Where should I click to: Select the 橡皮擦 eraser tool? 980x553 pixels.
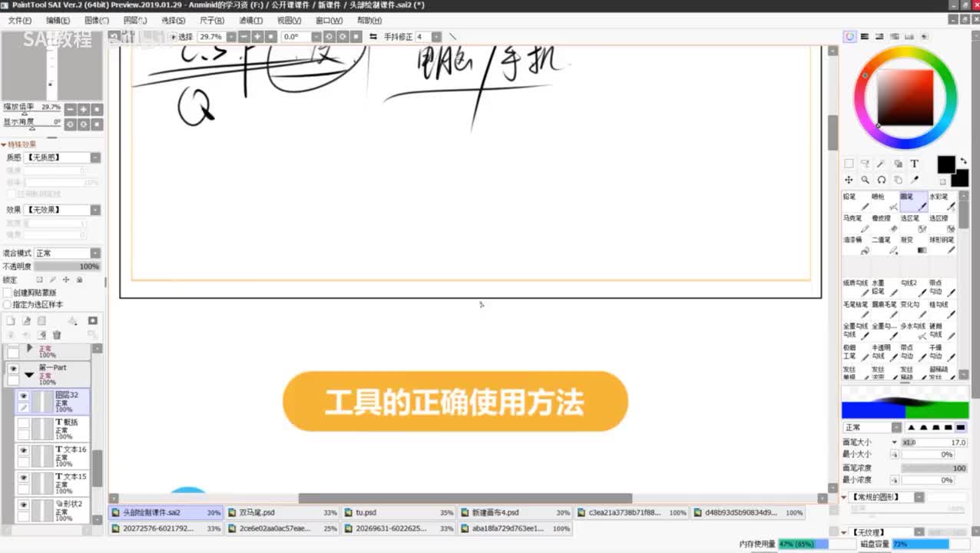[x=885, y=223]
